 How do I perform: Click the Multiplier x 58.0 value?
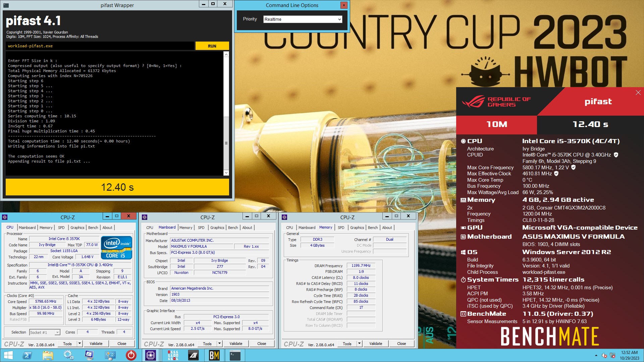tap(46, 308)
